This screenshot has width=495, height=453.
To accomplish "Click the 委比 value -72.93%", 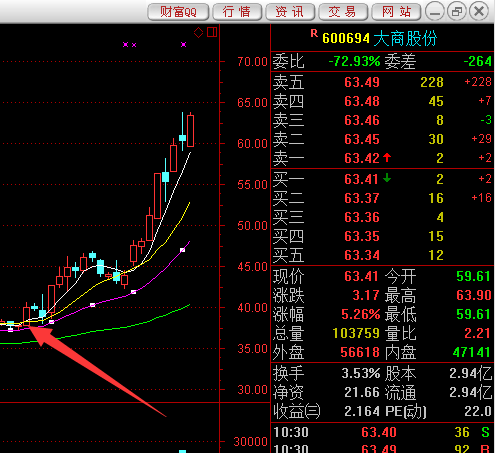I will pyautogui.click(x=354, y=61).
